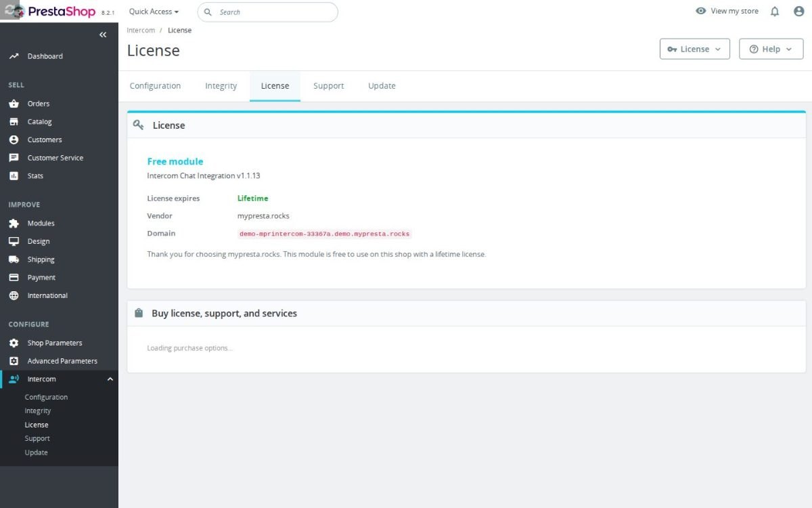The image size is (812, 508).
Task: Click the green Lifetime value
Action: pos(252,198)
